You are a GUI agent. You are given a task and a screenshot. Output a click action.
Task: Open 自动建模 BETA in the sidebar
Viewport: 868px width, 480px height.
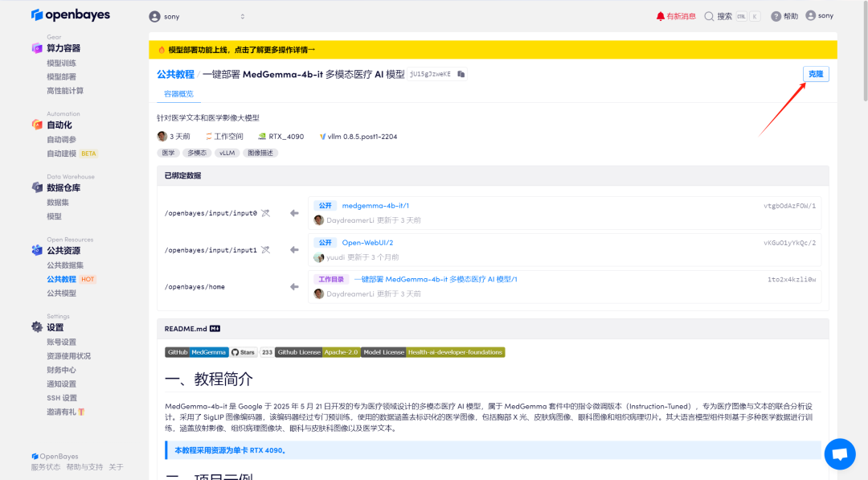click(72, 154)
